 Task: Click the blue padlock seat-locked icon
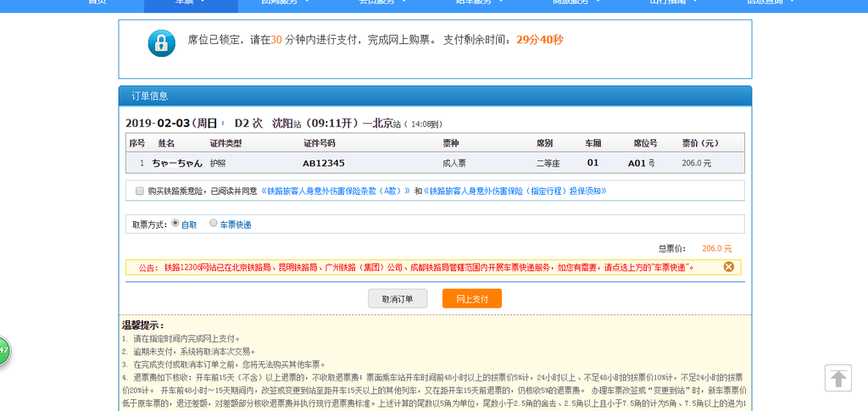[162, 42]
